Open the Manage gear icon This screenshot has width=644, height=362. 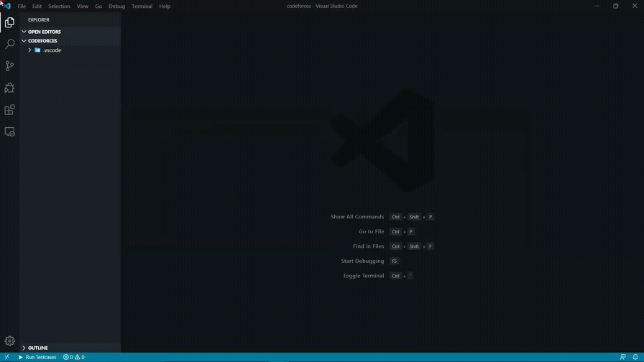pos(9,340)
